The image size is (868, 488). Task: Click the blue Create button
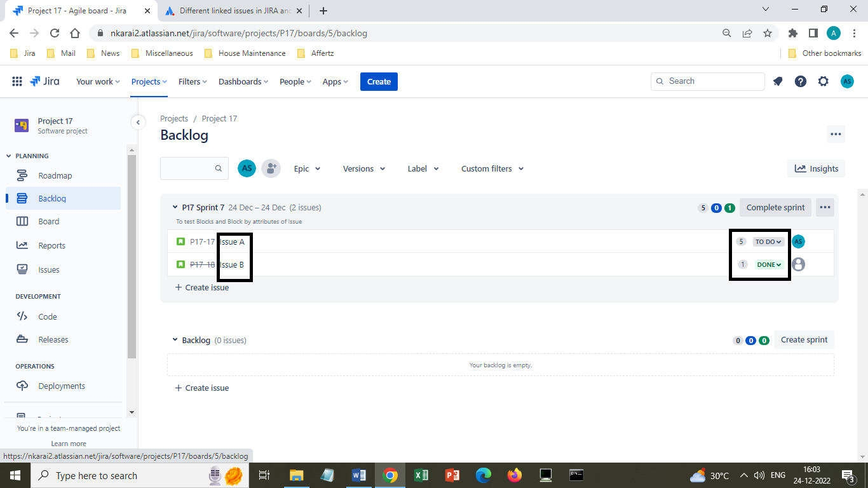pyautogui.click(x=379, y=81)
